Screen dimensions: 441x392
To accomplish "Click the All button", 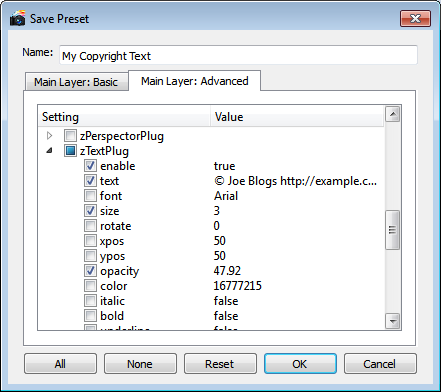I will [x=60, y=364].
